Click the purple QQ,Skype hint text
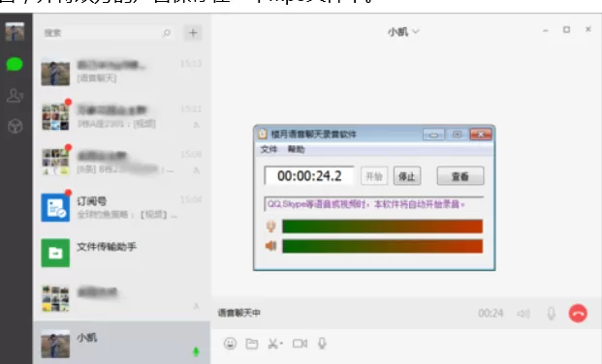Viewport: 602px width, 364px height. click(x=365, y=204)
